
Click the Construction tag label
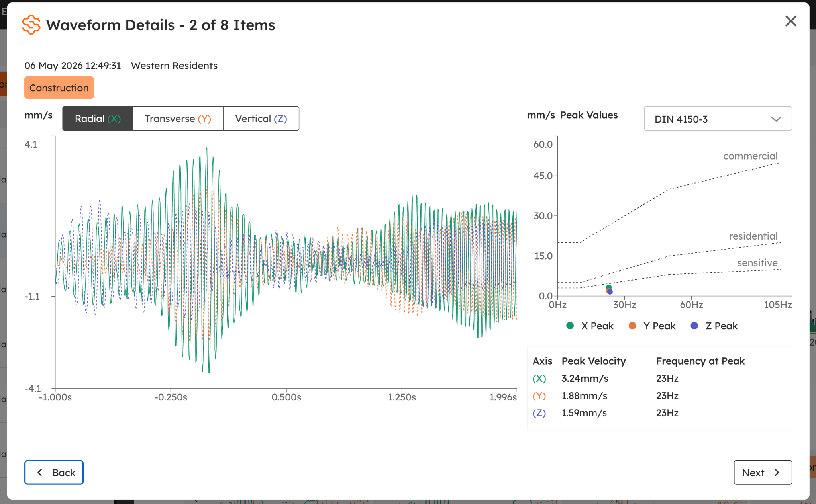click(59, 88)
